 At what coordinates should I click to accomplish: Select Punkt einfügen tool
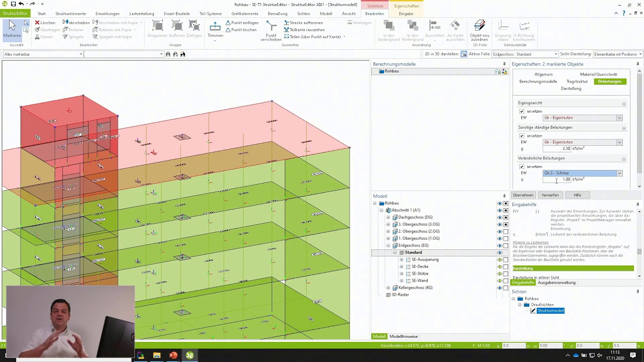[x=242, y=23]
